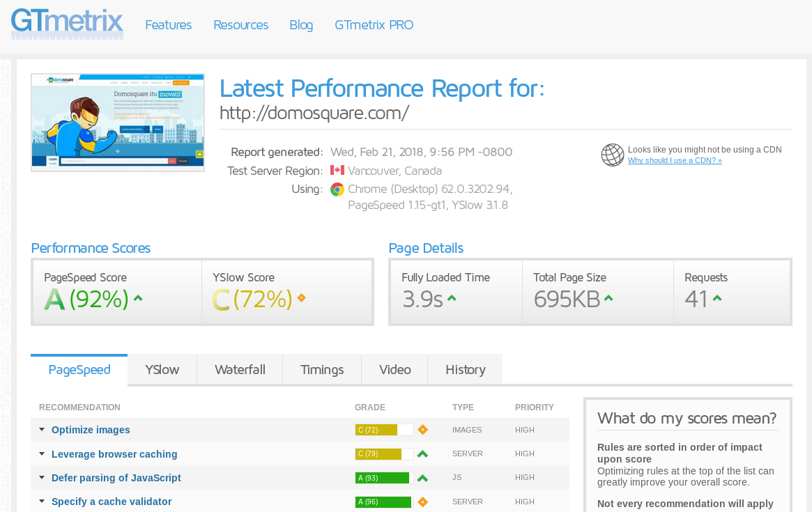Image resolution: width=812 pixels, height=512 pixels.
Task: Click the A (93) grade bar
Action: (x=384, y=478)
